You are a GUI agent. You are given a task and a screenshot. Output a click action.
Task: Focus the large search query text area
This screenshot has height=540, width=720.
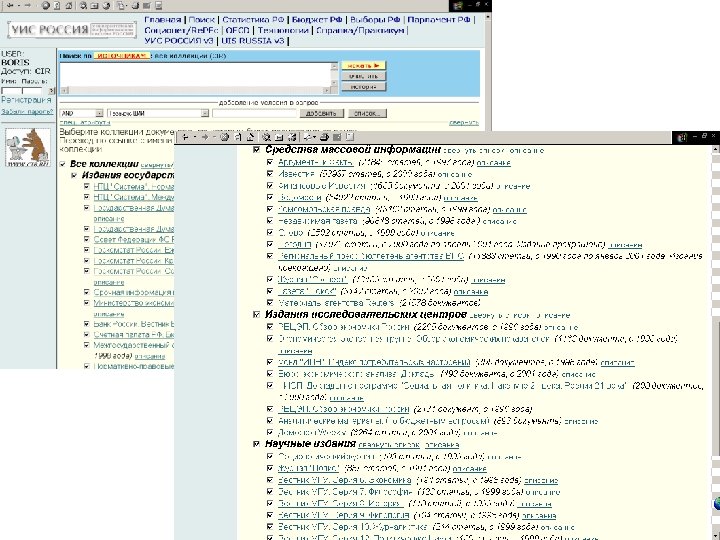(195, 75)
